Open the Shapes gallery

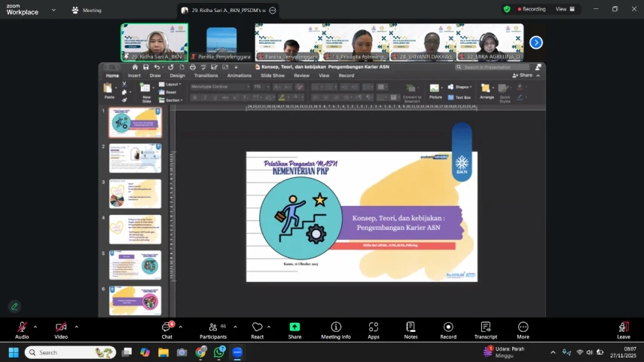coord(459,87)
